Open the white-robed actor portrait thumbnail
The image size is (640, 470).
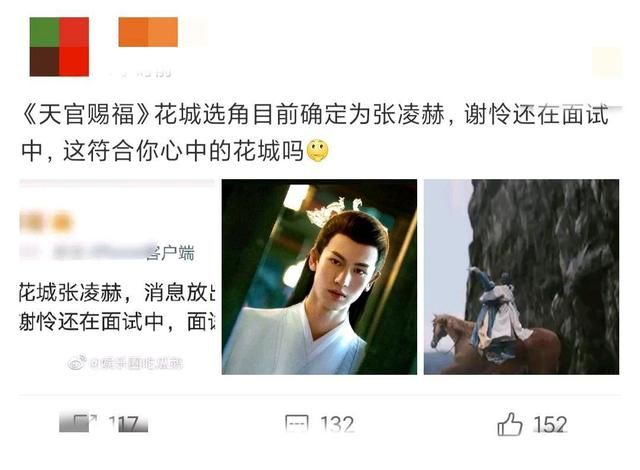pos(319,277)
